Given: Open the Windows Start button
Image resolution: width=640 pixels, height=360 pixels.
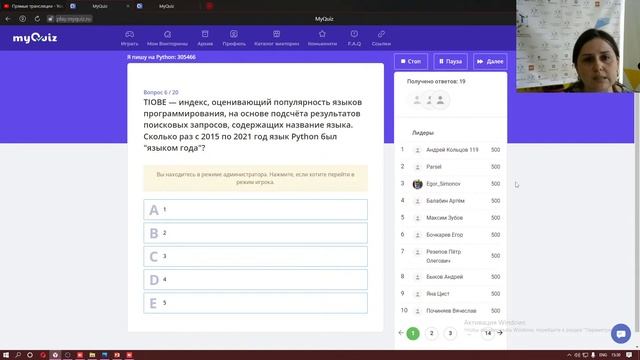Looking at the screenshot, I should click(x=6, y=355).
